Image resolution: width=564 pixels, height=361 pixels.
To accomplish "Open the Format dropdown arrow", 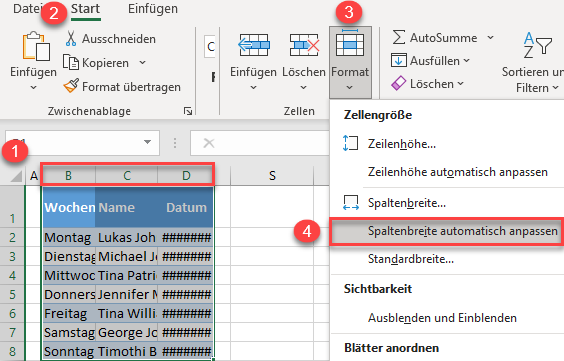I will pos(349,87).
